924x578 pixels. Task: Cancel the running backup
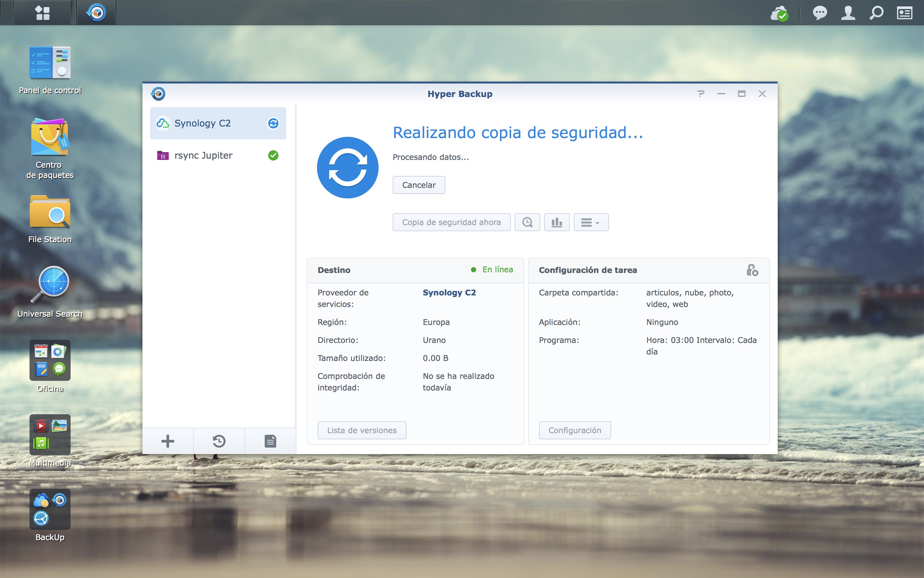419,185
